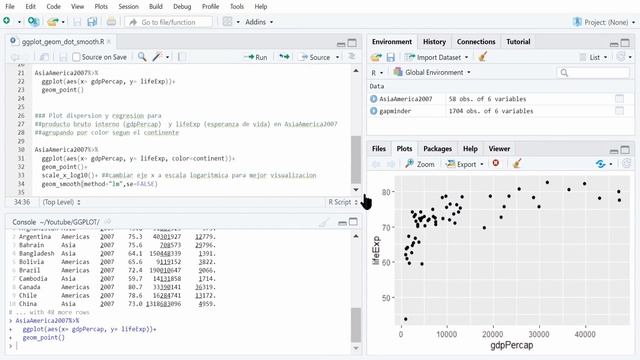The width and height of the screenshot is (640, 360).
Task: Clear the environment with the broom icon
Action: tap(482, 57)
